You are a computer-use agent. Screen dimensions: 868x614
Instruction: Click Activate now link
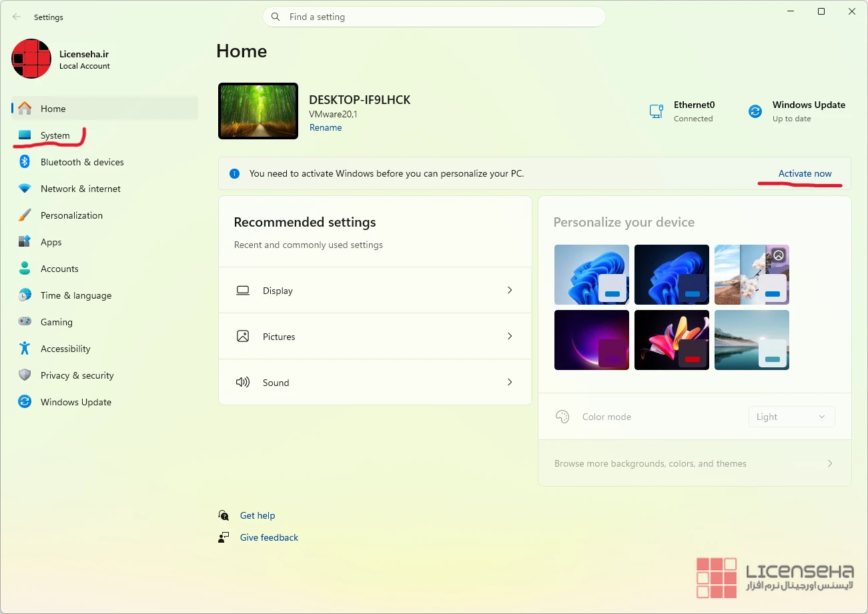click(805, 173)
